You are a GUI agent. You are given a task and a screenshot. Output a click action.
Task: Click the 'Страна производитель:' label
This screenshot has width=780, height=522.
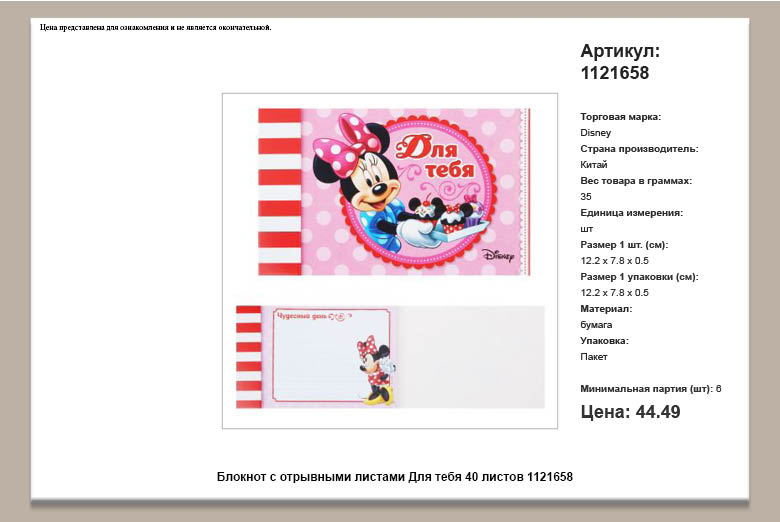tap(639, 149)
